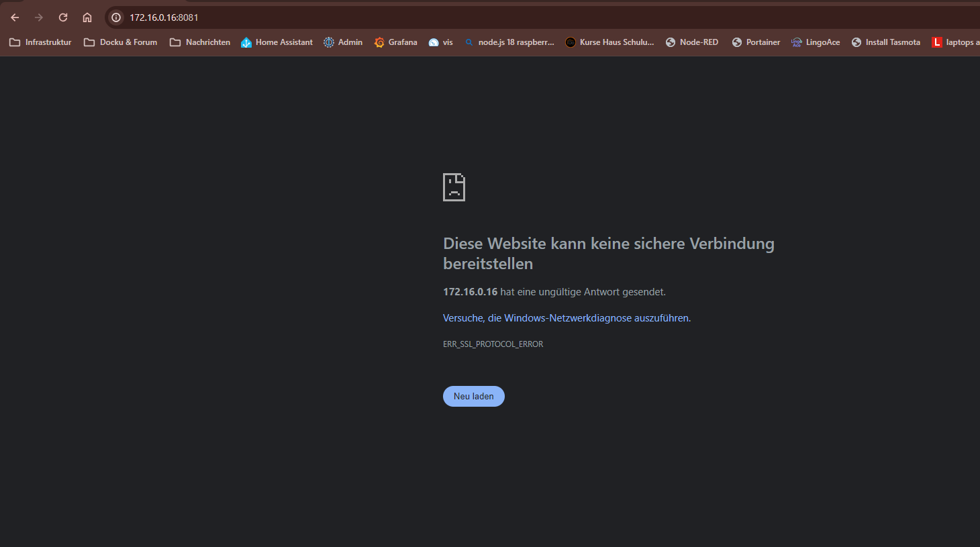Click the sad page error icon
The width and height of the screenshot is (980, 547).
click(x=454, y=187)
